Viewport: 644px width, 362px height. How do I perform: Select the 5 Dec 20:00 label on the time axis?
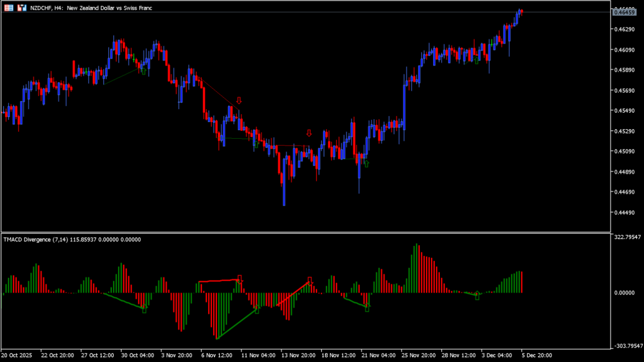tap(536, 355)
